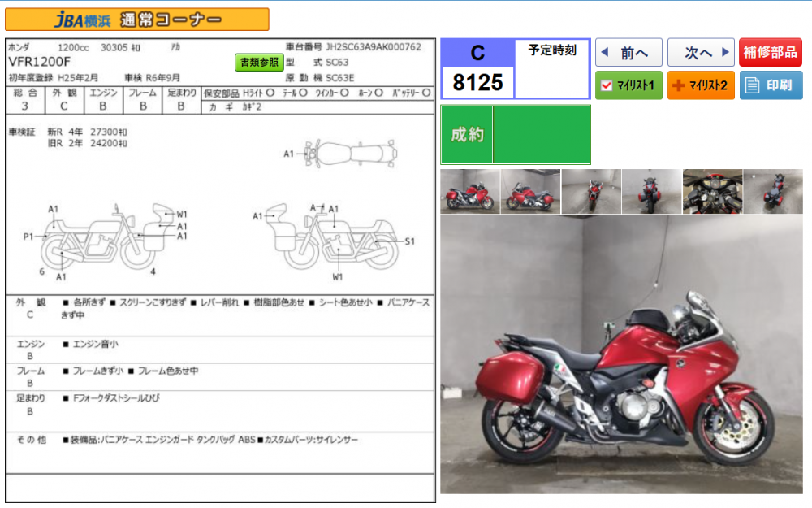Select the fourth rear-view thumbnail

tap(651, 191)
